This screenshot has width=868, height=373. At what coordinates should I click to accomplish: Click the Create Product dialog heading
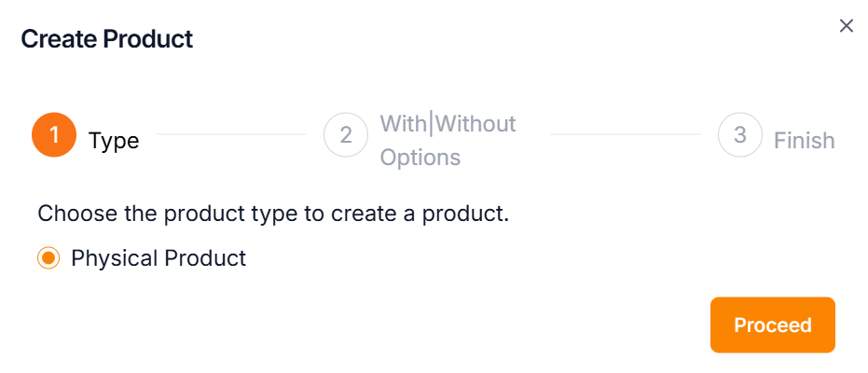[x=106, y=39]
